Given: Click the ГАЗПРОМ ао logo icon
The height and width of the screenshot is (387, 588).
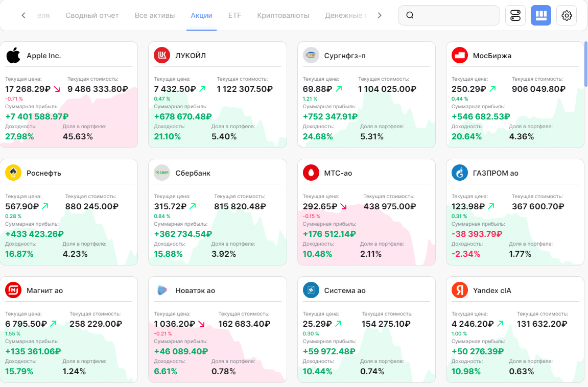Looking at the screenshot, I should pos(460,173).
